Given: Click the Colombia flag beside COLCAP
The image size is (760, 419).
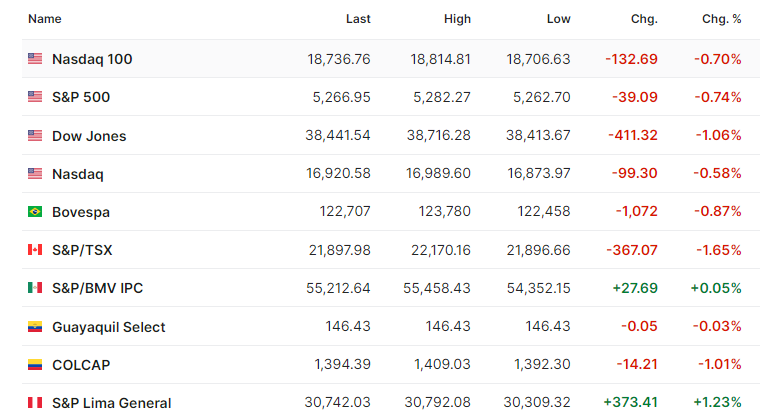Looking at the screenshot, I should click(x=35, y=364).
